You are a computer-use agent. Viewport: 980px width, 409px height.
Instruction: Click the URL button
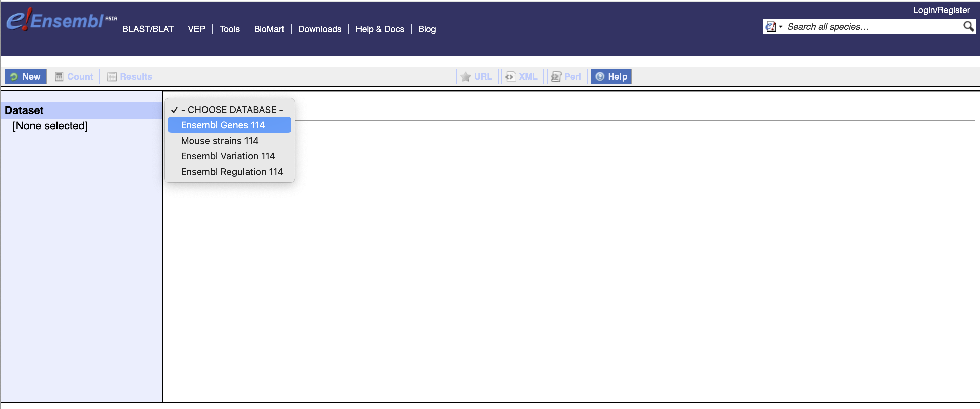pos(477,76)
